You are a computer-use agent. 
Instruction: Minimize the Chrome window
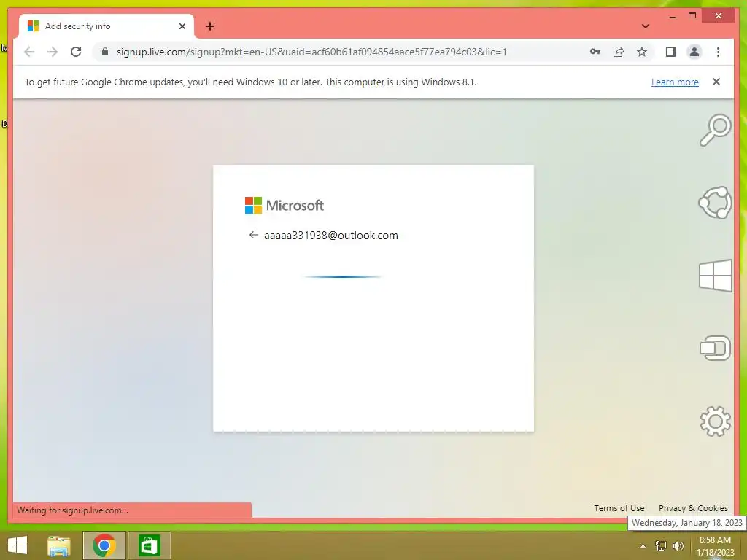pos(672,16)
